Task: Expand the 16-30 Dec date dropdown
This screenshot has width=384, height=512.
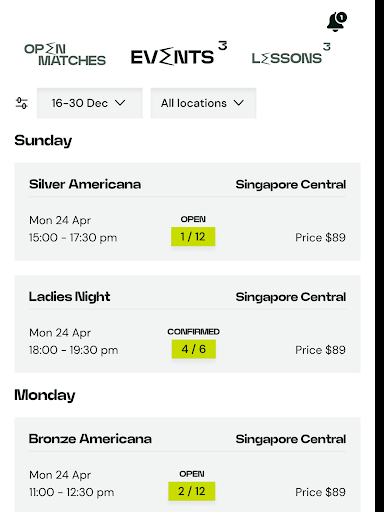Action: [x=90, y=103]
